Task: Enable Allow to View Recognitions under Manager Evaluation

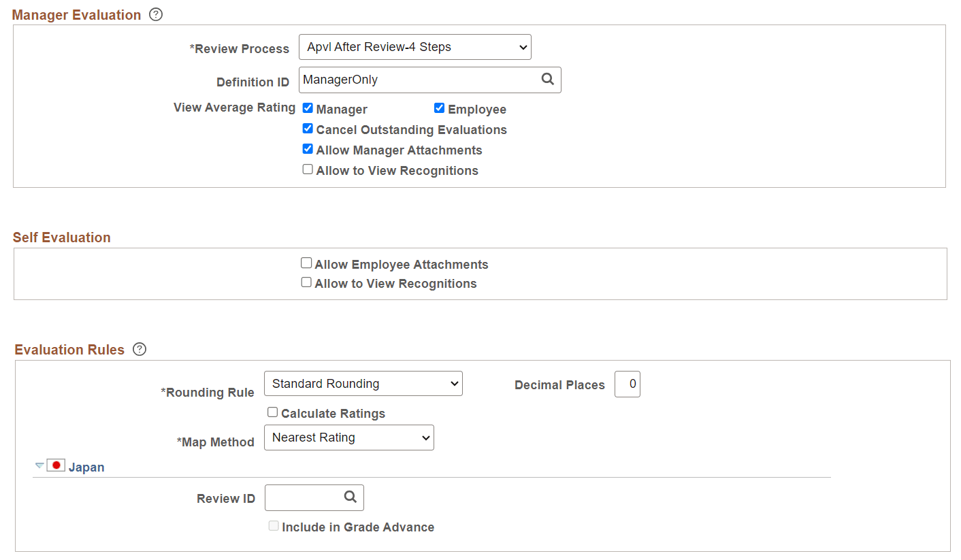Action: [308, 169]
